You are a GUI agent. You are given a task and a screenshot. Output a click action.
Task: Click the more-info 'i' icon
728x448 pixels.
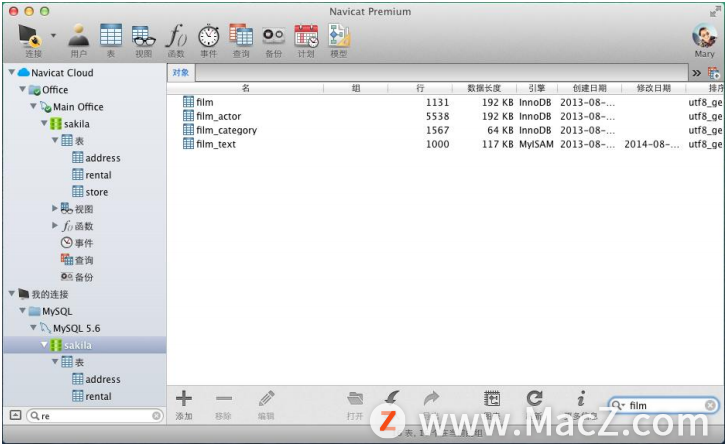point(580,399)
